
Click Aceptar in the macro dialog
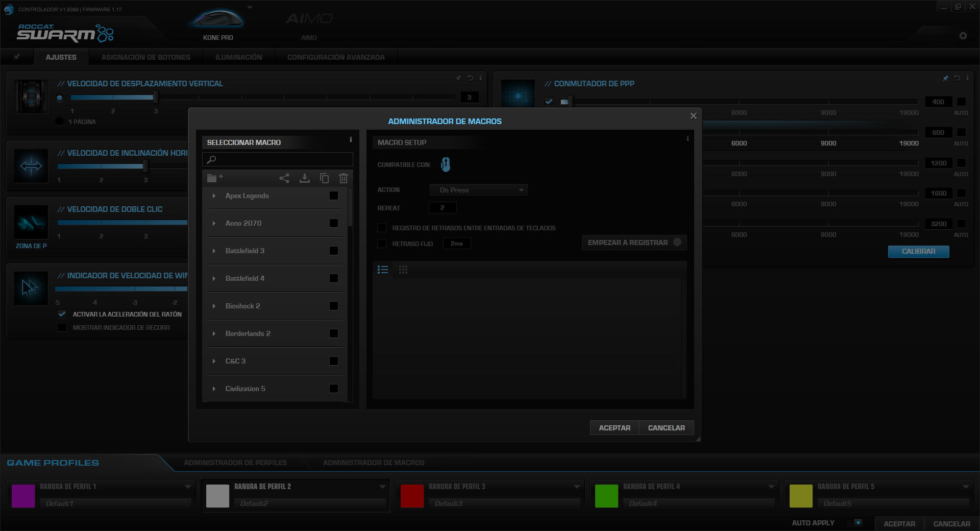[x=615, y=428]
